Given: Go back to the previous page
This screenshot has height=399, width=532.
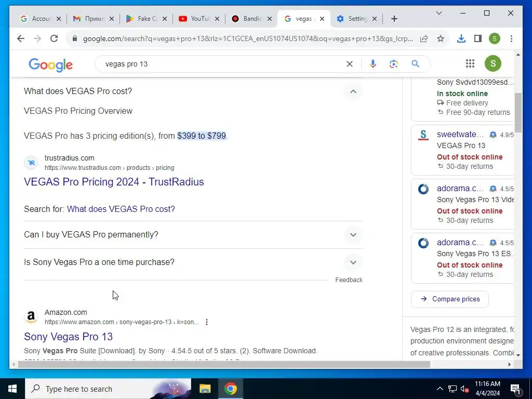Looking at the screenshot, I should click(x=21, y=38).
